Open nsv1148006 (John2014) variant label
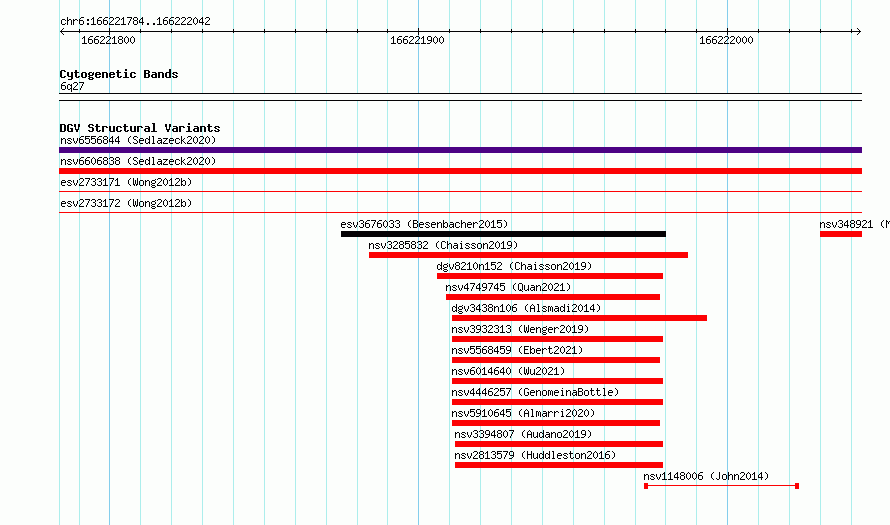This screenshot has height=525, width=890. [706, 476]
